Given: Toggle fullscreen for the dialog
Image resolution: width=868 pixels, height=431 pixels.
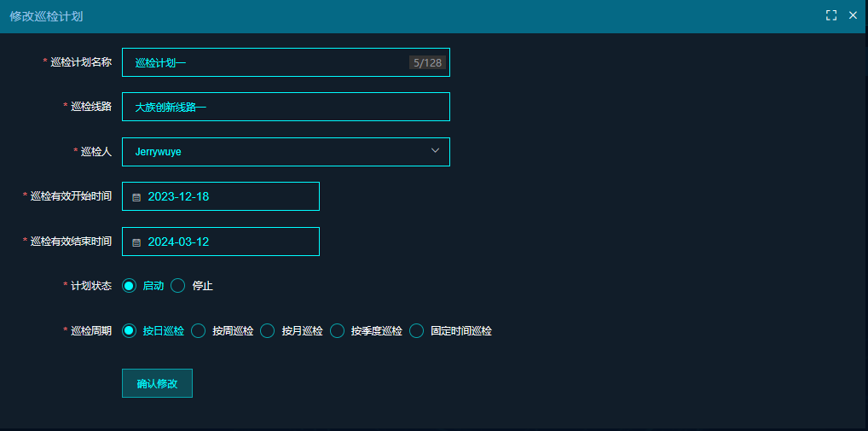Looking at the screenshot, I should (x=831, y=15).
